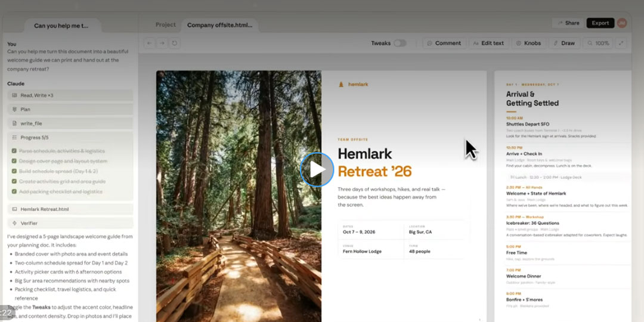Open the user avatar in top corner
Screen dimensions: 644x322
point(622,23)
